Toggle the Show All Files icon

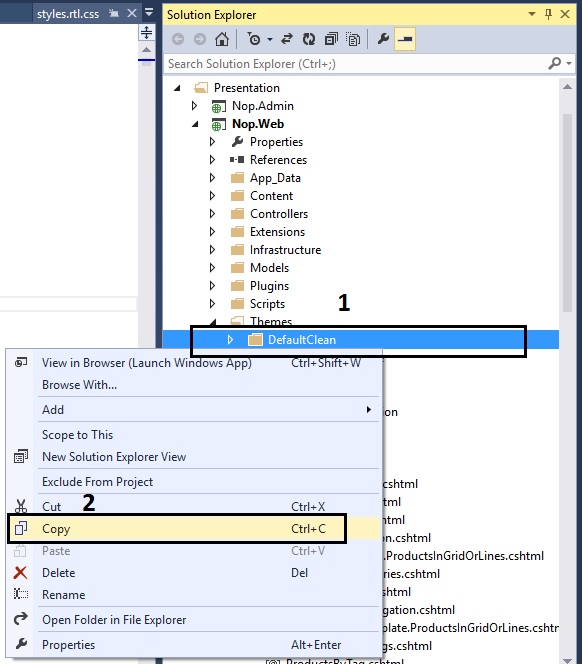click(x=353, y=39)
